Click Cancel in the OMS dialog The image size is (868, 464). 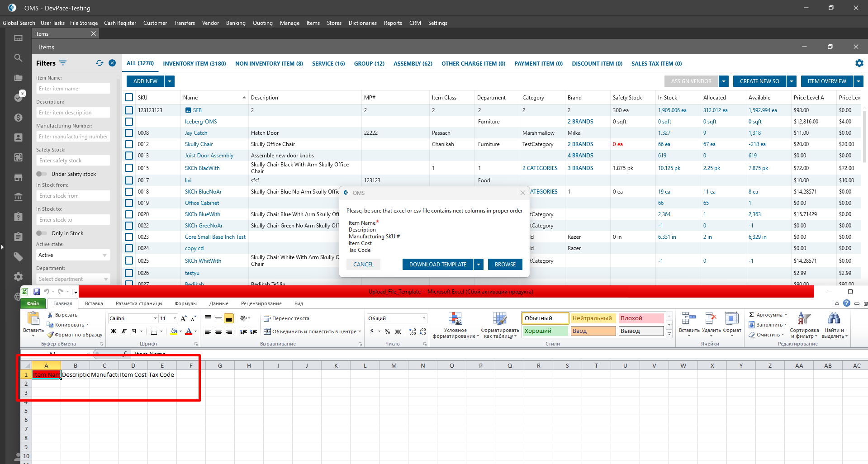tap(363, 265)
